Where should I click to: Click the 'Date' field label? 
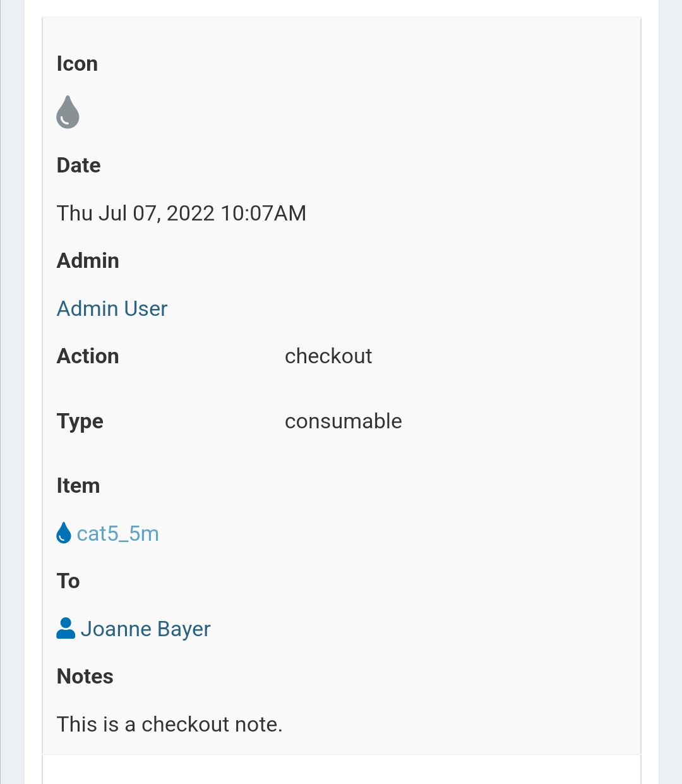coord(78,166)
